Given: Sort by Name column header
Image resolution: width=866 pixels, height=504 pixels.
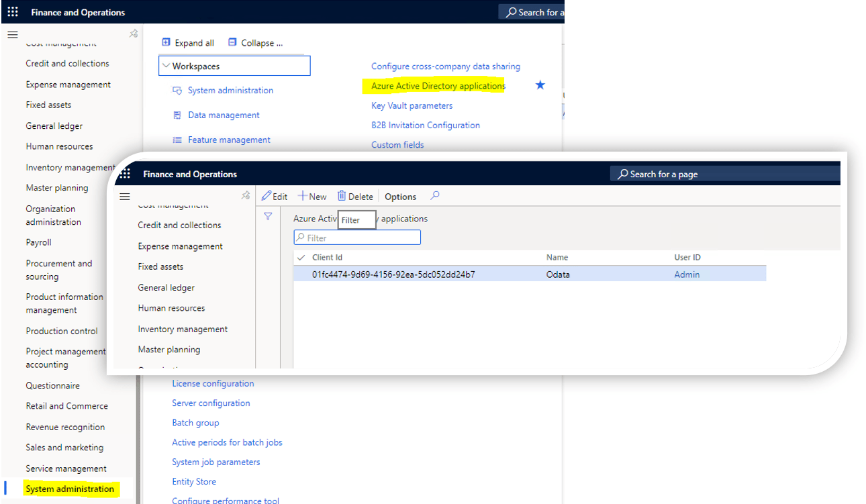Looking at the screenshot, I should coord(557,257).
